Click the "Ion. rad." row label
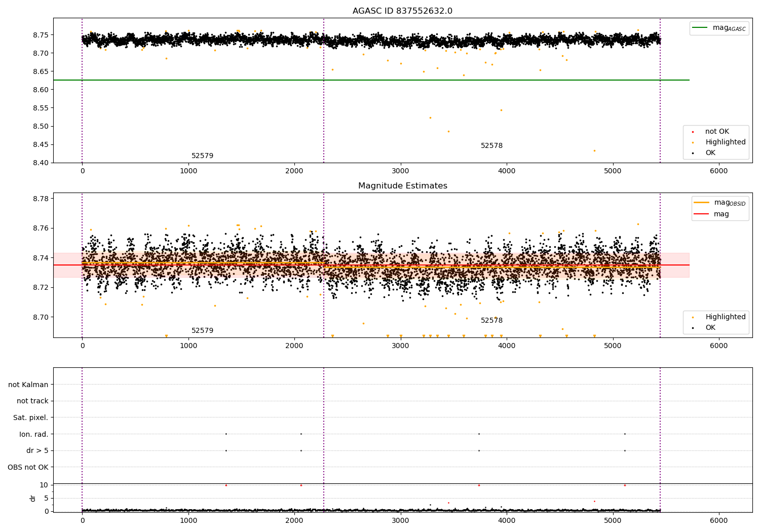Image resolution: width=760 pixels, height=532 pixels. tap(34, 434)
